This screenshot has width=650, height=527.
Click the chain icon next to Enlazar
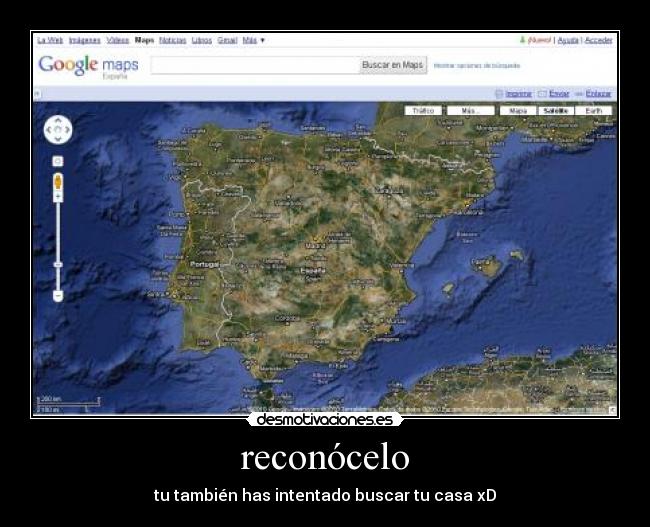[x=579, y=95]
